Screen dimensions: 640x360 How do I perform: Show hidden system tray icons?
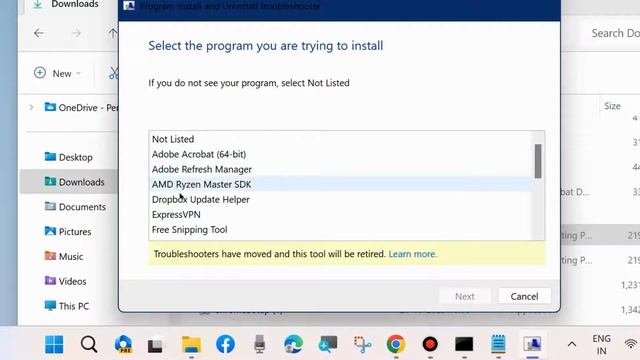point(572,344)
